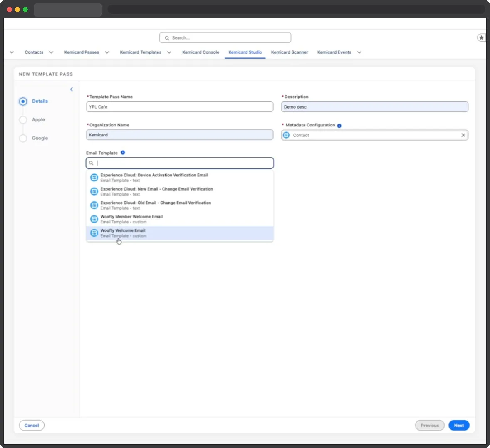Click icon of Old Email Change Verification option
This screenshot has height=448, width=490.
[94, 205]
